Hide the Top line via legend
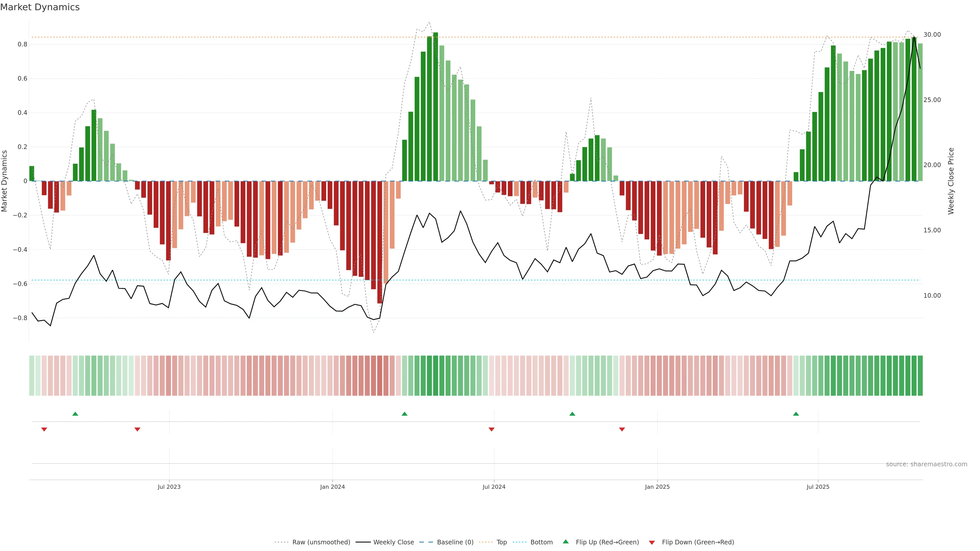The height and width of the screenshot is (551, 980). tap(501, 542)
